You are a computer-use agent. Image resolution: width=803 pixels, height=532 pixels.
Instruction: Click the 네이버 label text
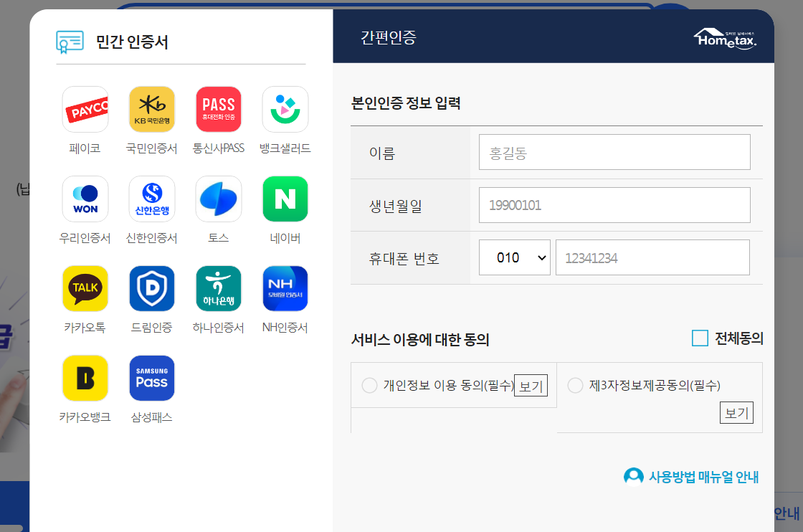(285, 238)
